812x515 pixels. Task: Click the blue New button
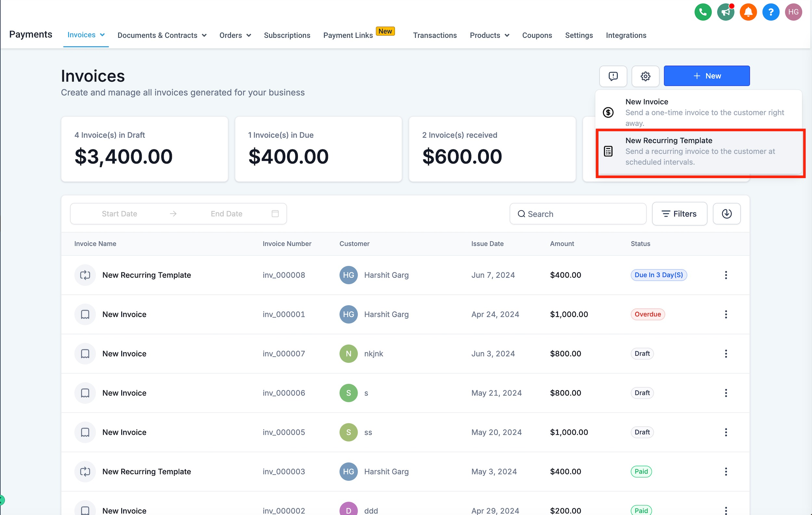coord(706,76)
